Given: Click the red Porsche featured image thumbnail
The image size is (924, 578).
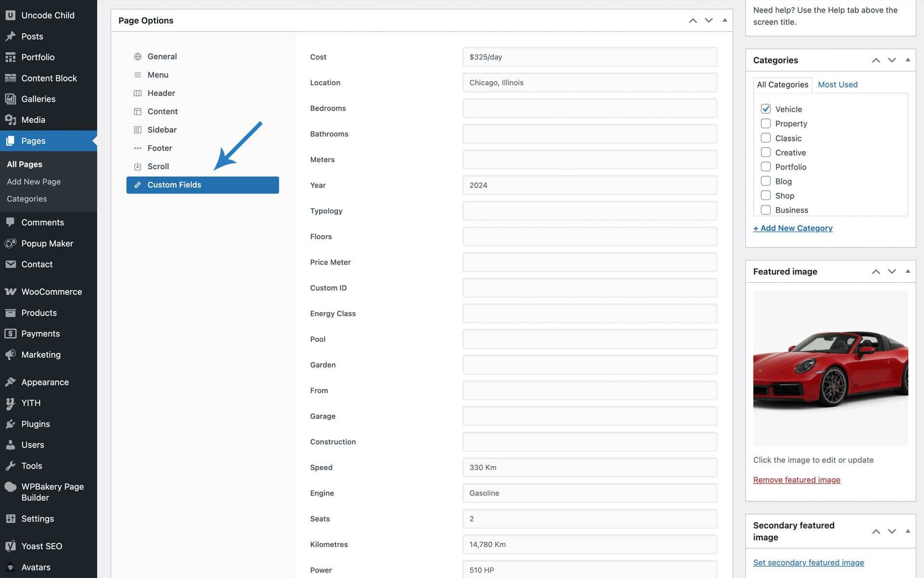Looking at the screenshot, I should pos(830,368).
